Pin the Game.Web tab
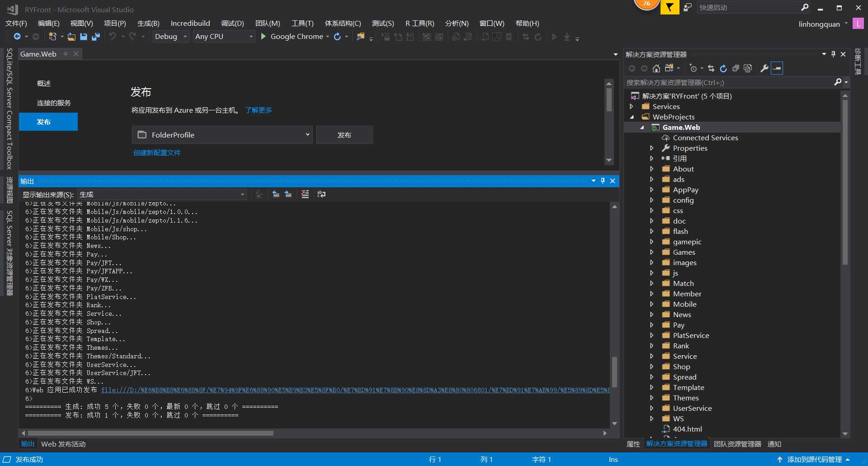Image resolution: width=868 pixels, height=466 pixels. click(66, 54)
